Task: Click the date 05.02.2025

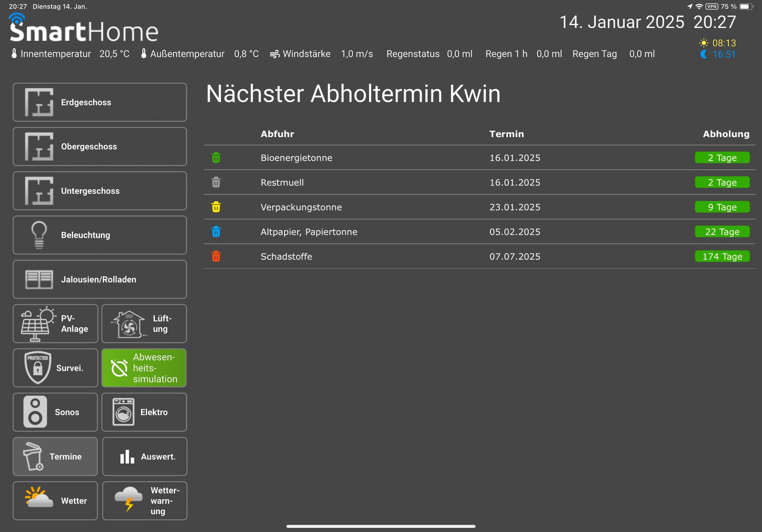Action: (x=515, y=232)
